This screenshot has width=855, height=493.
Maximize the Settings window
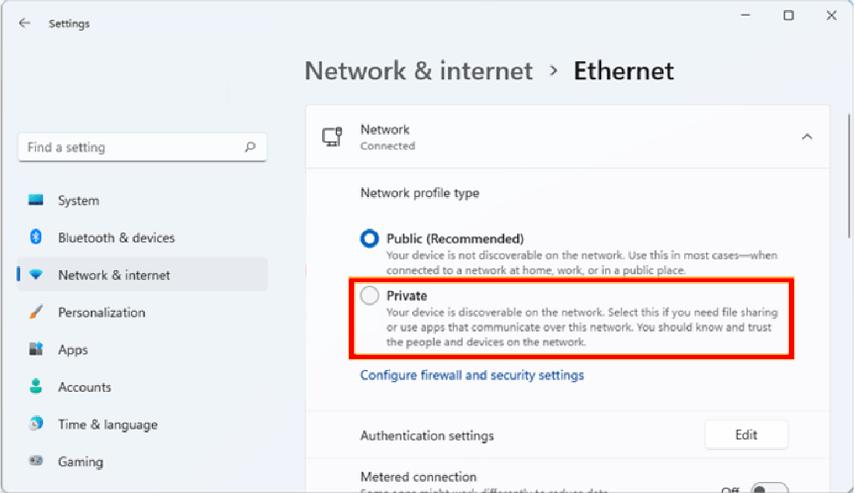click(789, 15)
